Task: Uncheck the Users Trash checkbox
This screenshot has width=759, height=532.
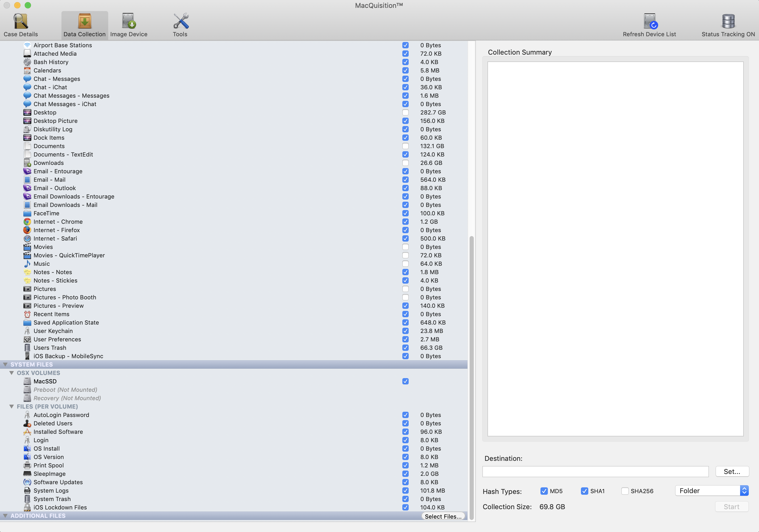Action: click(405, 348)
